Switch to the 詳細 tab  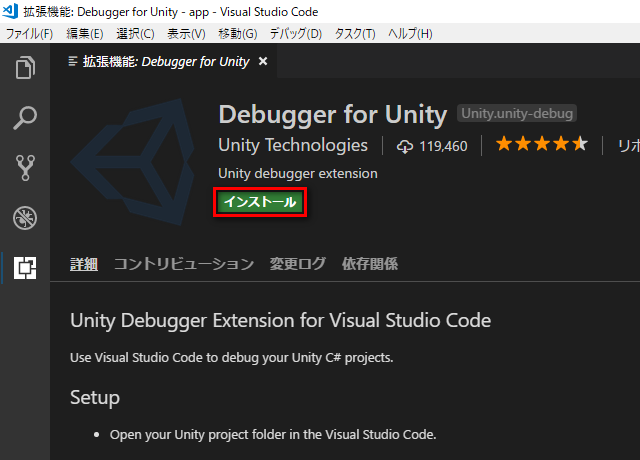click(x=84, y=264)
